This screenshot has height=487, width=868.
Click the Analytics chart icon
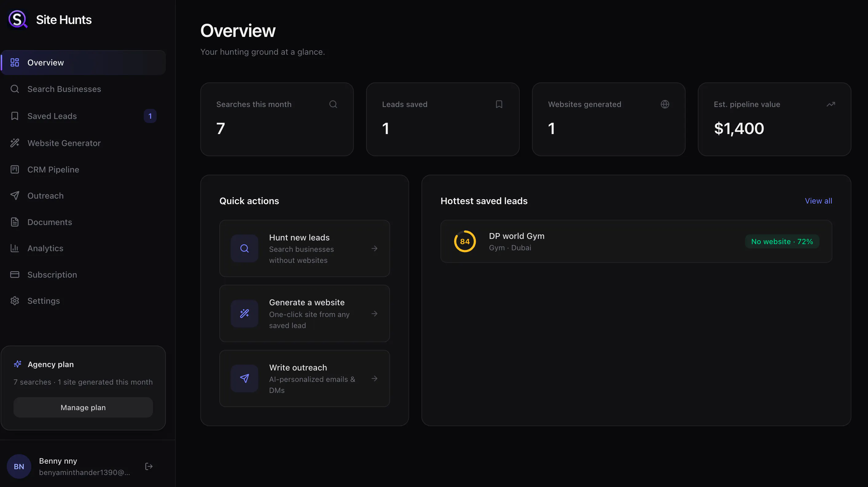(14, 248)
